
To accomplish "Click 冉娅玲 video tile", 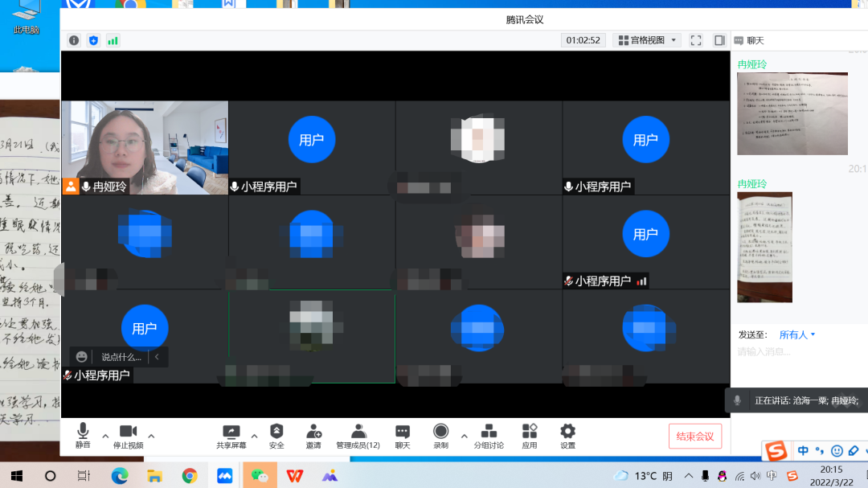I will tap(145, 147).
